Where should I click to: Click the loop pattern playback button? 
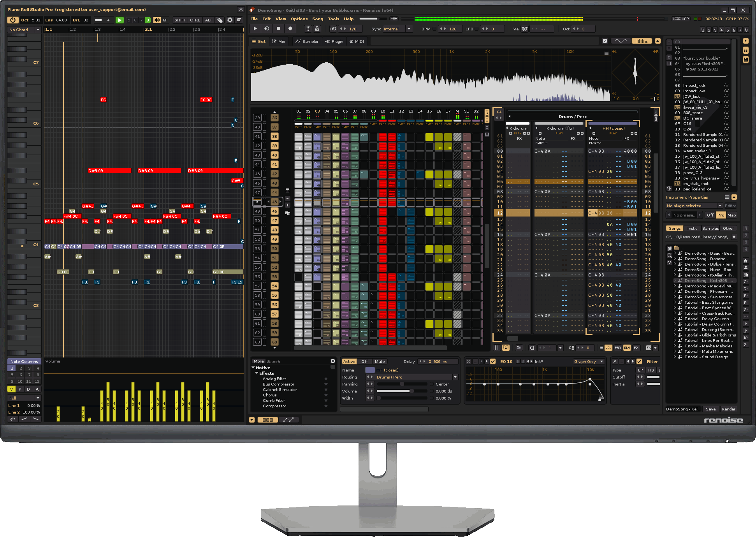coord(267,28)
